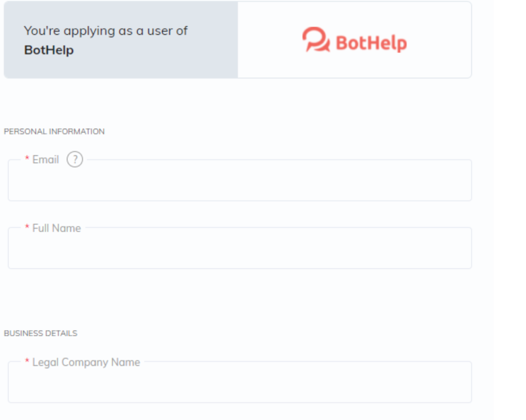Select the Personal Information section heading
The height and width of the screenshot is (420, 526).
point(54,131)
